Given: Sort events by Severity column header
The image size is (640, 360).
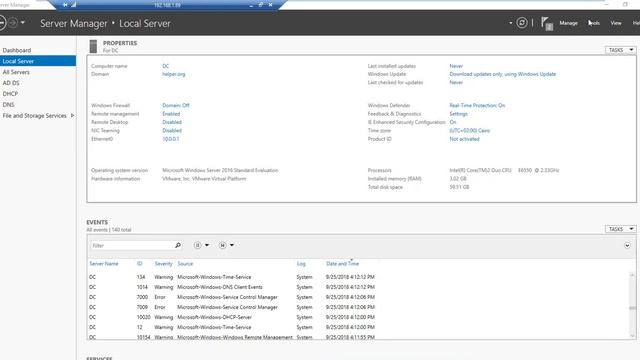Looking at the screenshot, I should (163, 264).
